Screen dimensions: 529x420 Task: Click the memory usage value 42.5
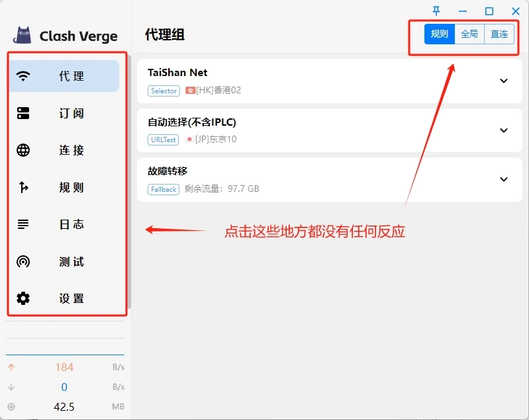[64, 407]
